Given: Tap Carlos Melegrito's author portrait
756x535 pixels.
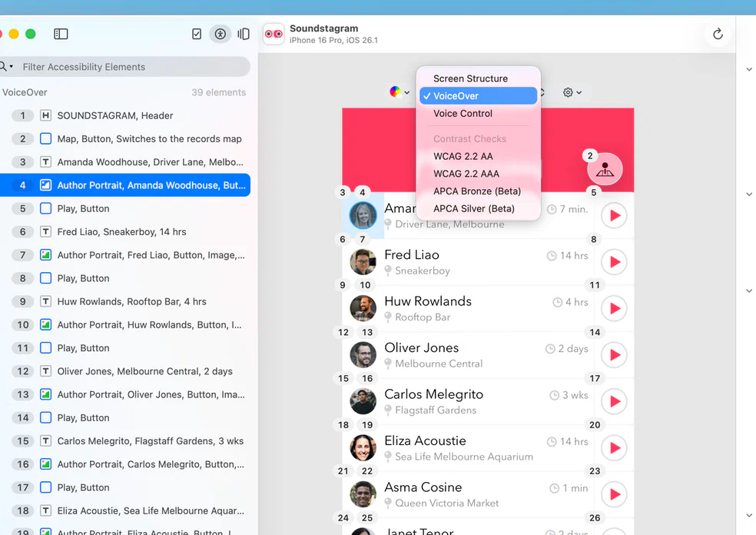Looking at the screenshot, I should (363, 401).
